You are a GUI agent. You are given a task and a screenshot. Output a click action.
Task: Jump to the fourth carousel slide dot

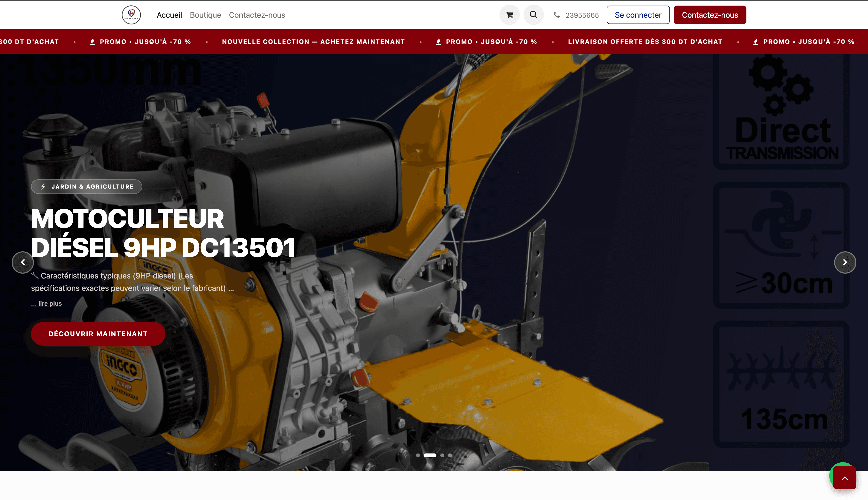[x=450, y=455]
